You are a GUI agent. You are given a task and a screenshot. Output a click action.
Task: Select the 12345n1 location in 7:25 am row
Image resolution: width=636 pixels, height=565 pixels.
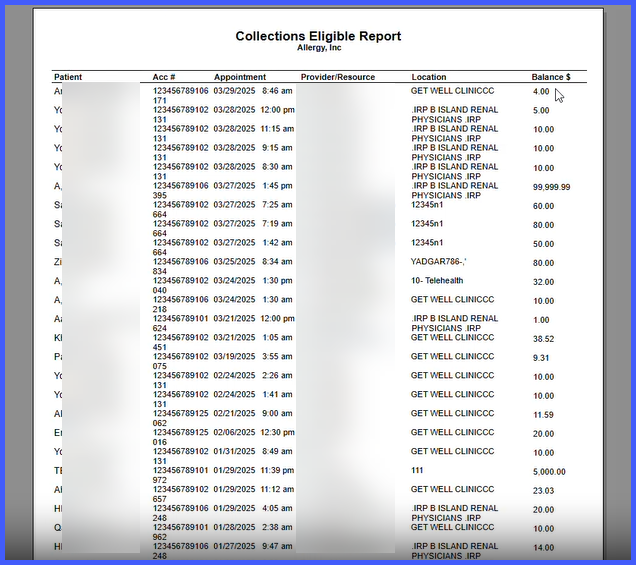(x=427, y=205)
